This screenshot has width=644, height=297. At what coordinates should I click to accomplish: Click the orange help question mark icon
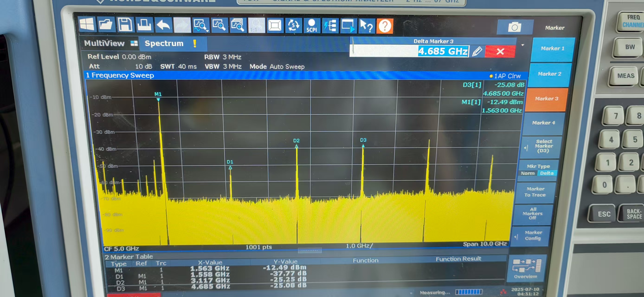[x=385, y=26]
